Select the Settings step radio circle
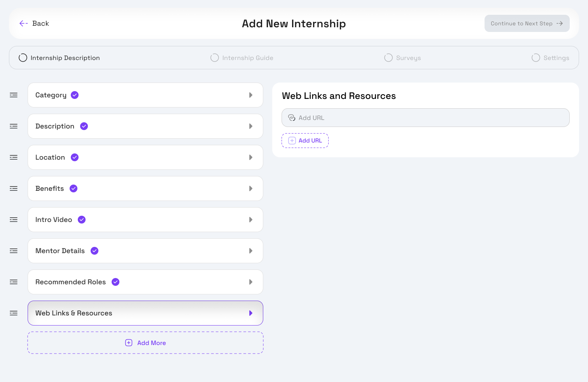Screen dimensions: 588x382 [x=536, y=58]
